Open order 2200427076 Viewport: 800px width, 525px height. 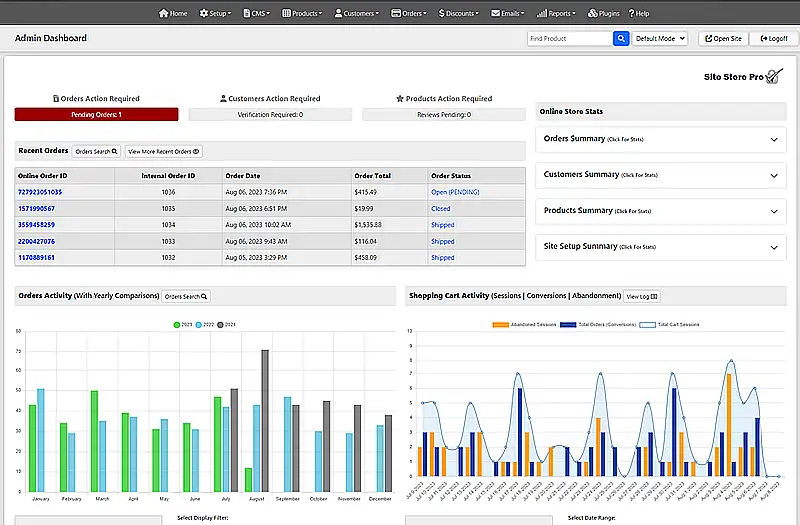pyautogui.click(x=36, y=241)
